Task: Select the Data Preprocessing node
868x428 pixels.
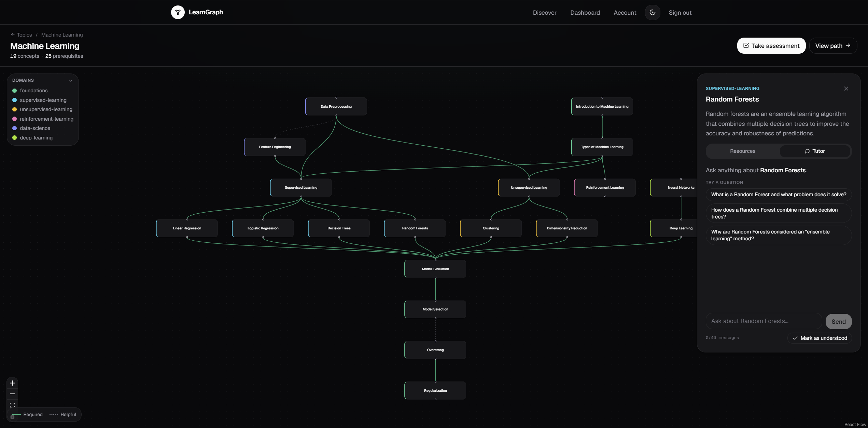Action: point(336,107)
